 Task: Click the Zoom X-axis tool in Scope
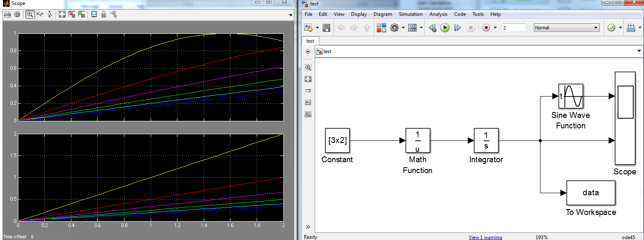[x=40, y=14]
